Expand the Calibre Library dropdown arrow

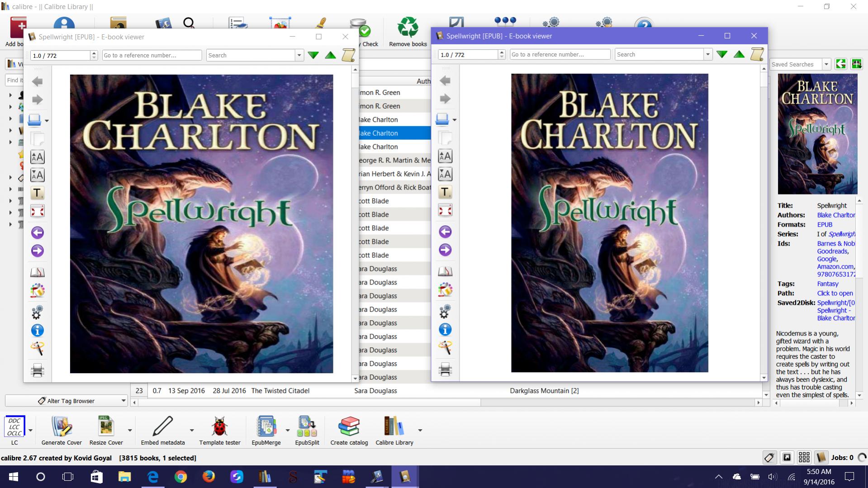pyautogui.click(x=420, y=431)
